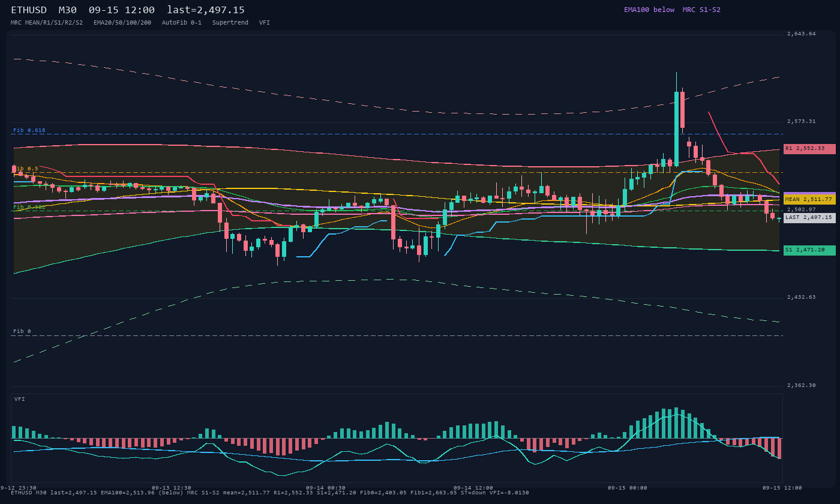The height and width of the screenshot is (504, 840).
Task: Click the 2,432.63 price axis value
Action: tap(802, 297)
